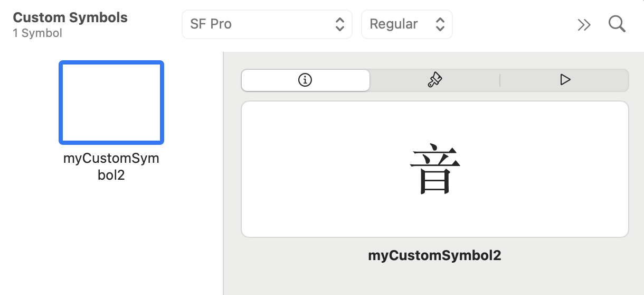Screen dimensions: 644x295
Task: Click the up-down arrows on Regular selector
Action: tap(440, 24)
